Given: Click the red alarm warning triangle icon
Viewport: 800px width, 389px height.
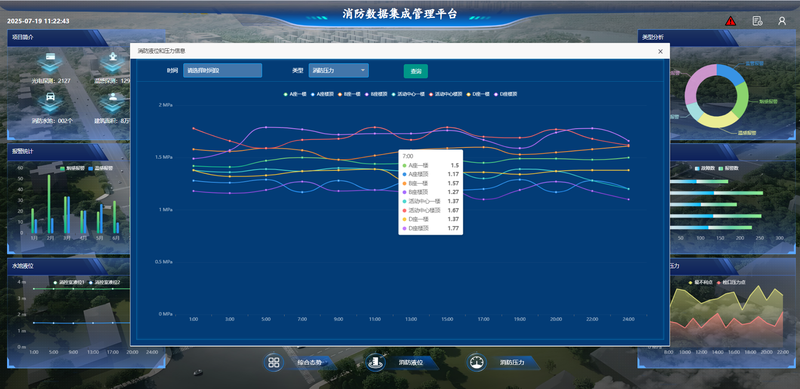Looking at the screenshot, I should point(731,21).
